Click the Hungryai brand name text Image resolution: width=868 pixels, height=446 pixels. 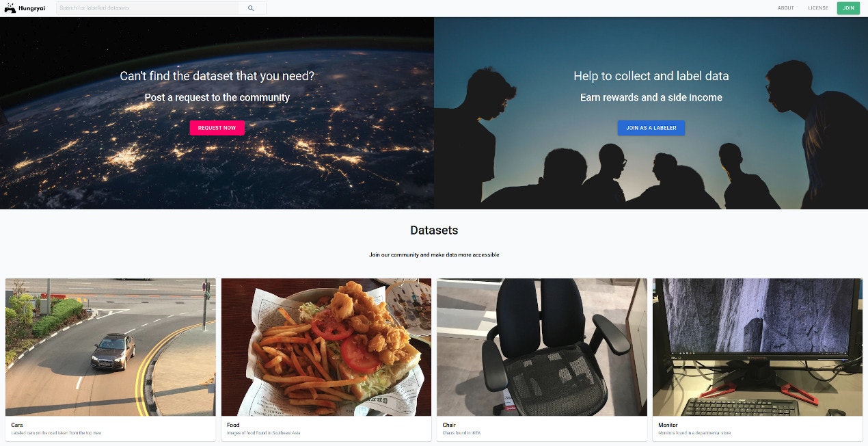pyautogui.click(x=32, y=8)
